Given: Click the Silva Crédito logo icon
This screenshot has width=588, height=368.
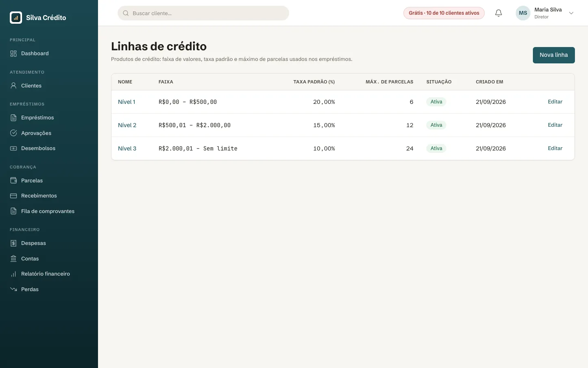Looking at the screenshot, I should click(x=16, y=18).
